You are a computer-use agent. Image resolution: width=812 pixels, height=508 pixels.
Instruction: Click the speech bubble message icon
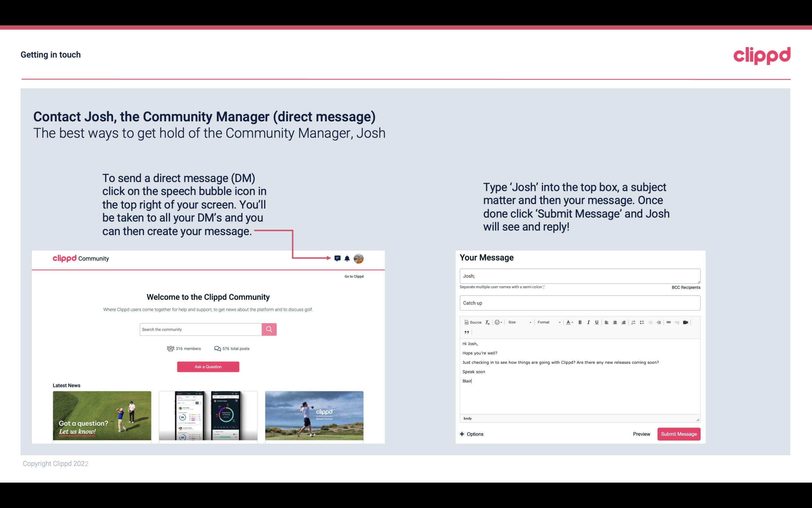click(338, 258)
